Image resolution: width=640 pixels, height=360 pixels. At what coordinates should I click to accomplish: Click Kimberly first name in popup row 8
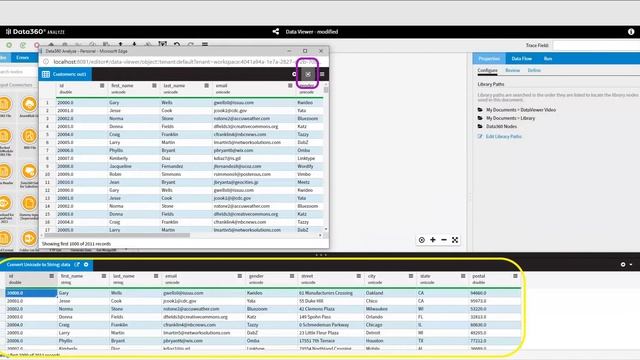[x=118, y=158]
